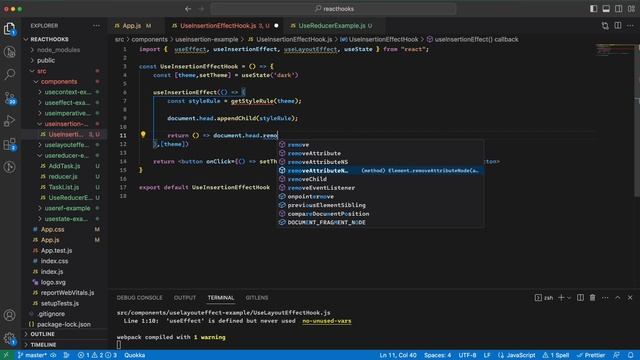Switch to the App.js editor tab

click(132, 26)
